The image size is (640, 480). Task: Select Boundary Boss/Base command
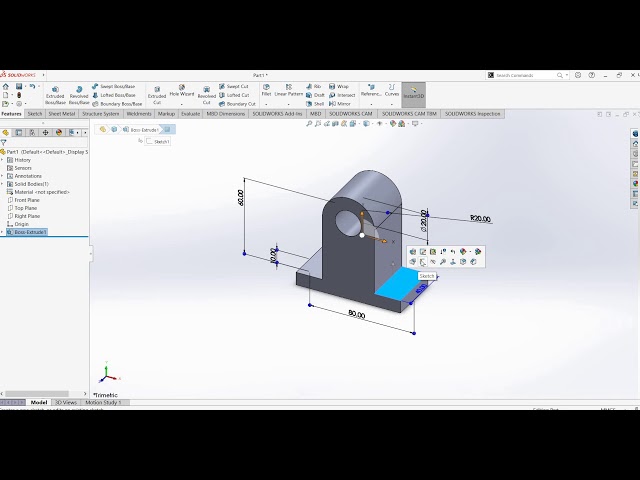[x=117, y=104]
